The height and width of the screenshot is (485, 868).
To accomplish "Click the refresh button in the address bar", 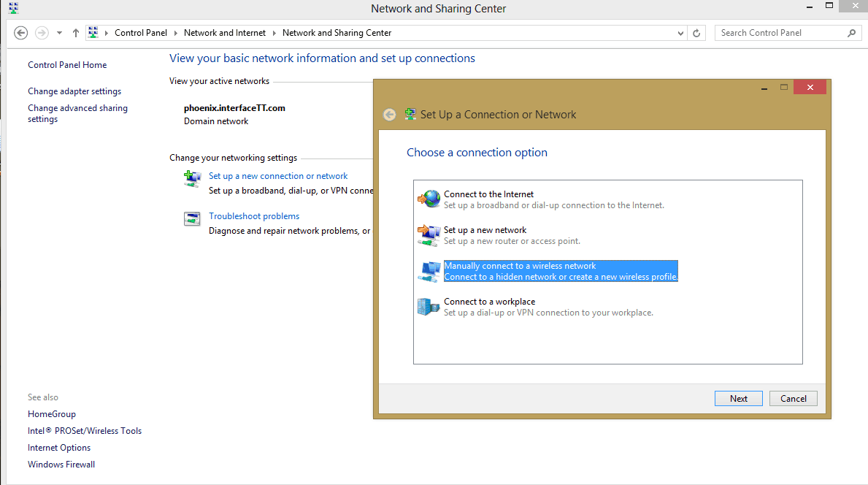I will click(696, 33).
